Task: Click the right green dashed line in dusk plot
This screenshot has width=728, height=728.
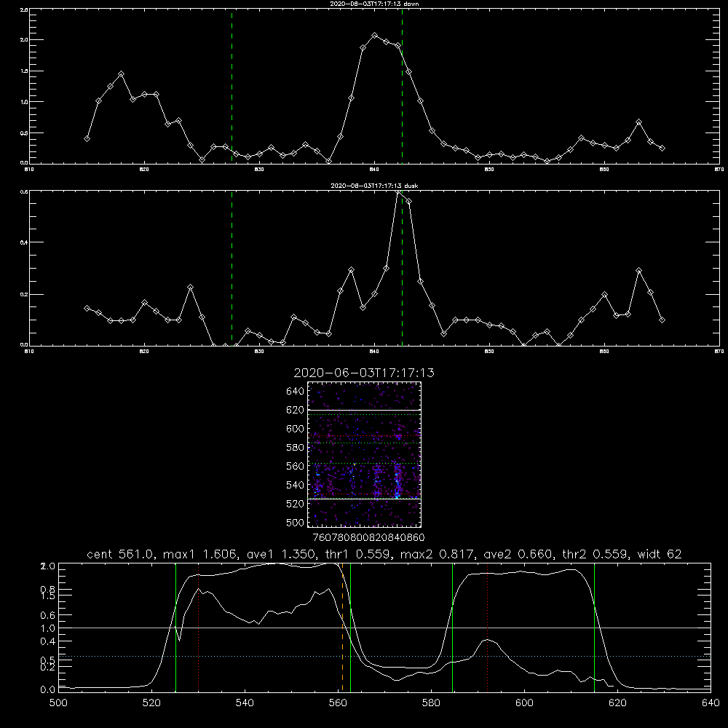Action: 402,269
